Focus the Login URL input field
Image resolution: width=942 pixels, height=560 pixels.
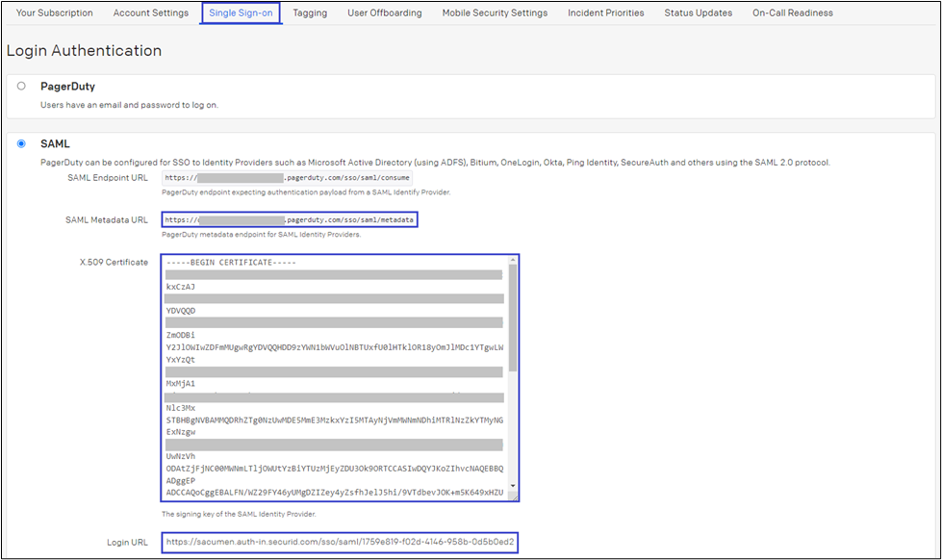(340, 542)
